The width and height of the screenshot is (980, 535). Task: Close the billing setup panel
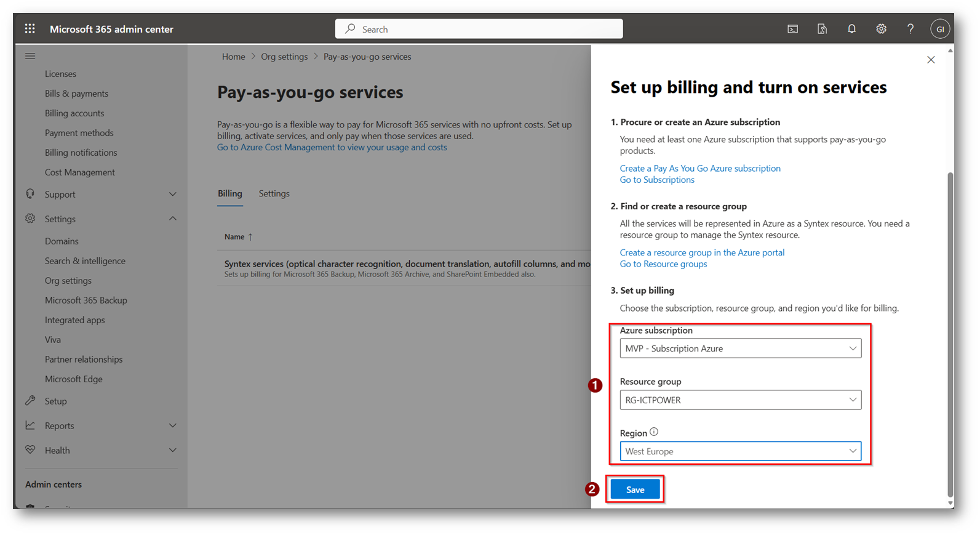(931, 60)
